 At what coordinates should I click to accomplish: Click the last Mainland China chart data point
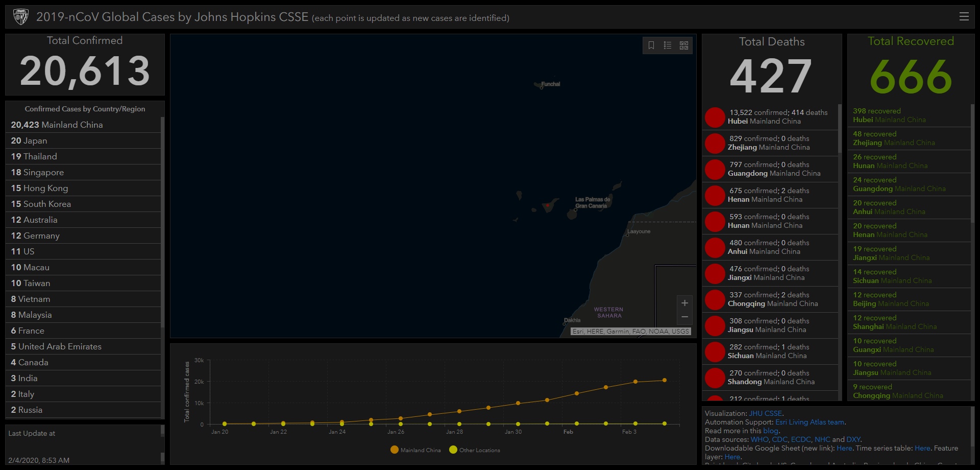point(664,380)
